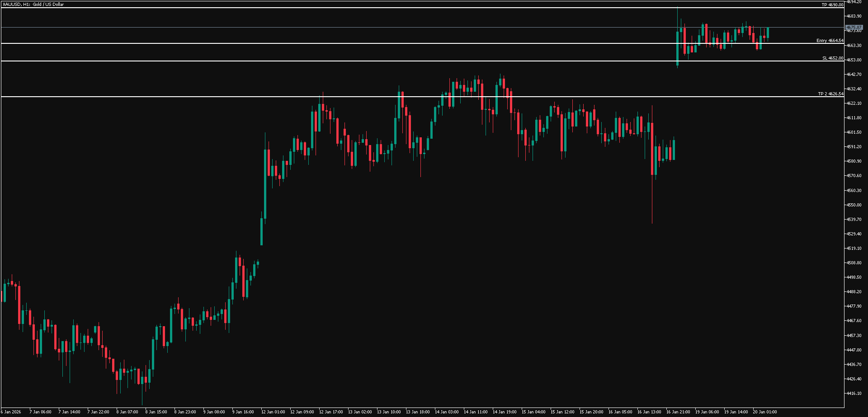Click the TP 4690.00 line label
Screen dimensions: 868x417
832,5
